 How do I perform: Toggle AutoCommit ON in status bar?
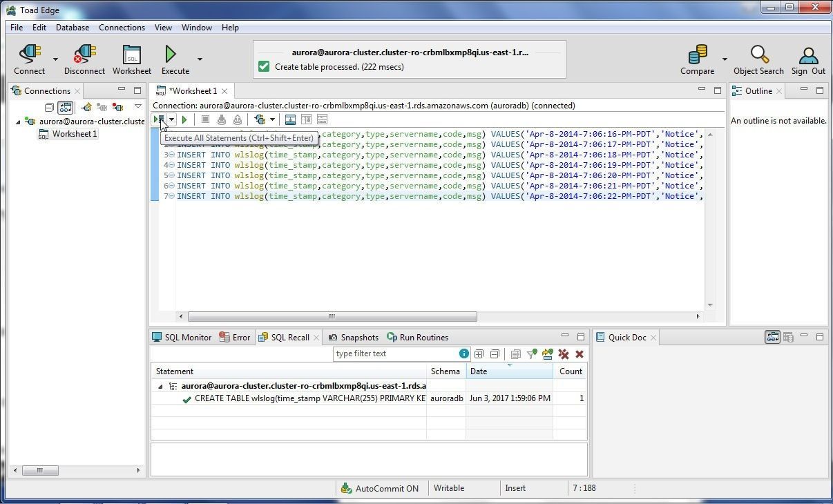pos(380,488)
